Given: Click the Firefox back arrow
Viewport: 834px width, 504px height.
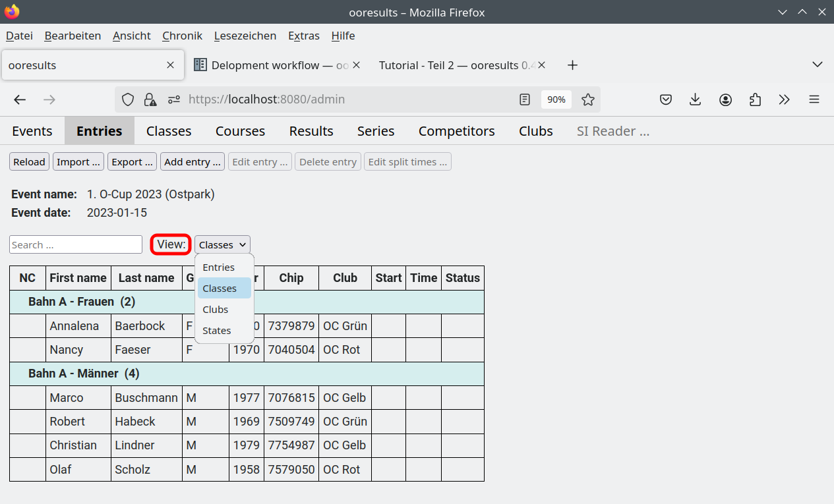Looking at the screenshot, I should 20,99.
